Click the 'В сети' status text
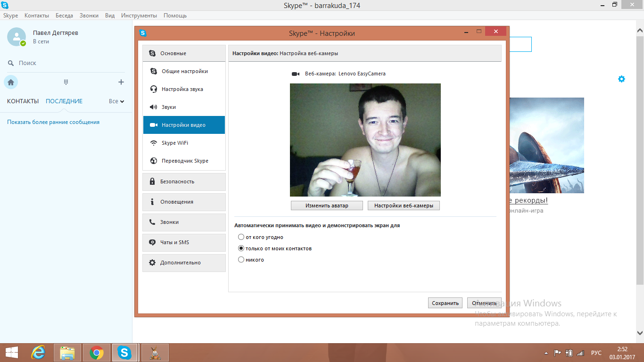The height and width of the screenshot is (362, 644). (x=41, y=41)
